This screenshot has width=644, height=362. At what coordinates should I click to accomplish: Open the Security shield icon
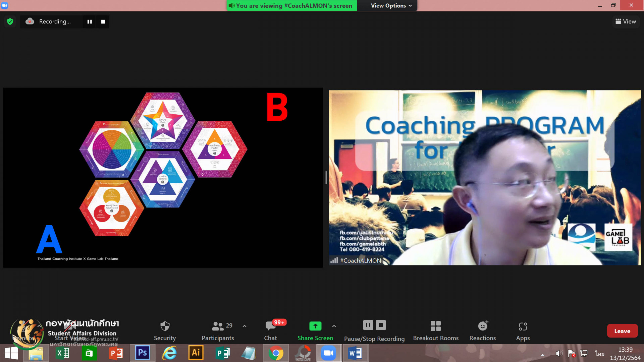(x=165, y=326)
